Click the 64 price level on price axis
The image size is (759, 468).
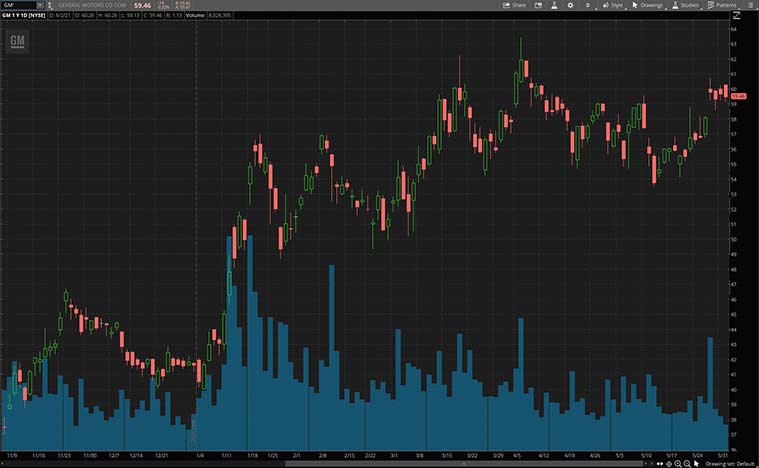point(734,29)
